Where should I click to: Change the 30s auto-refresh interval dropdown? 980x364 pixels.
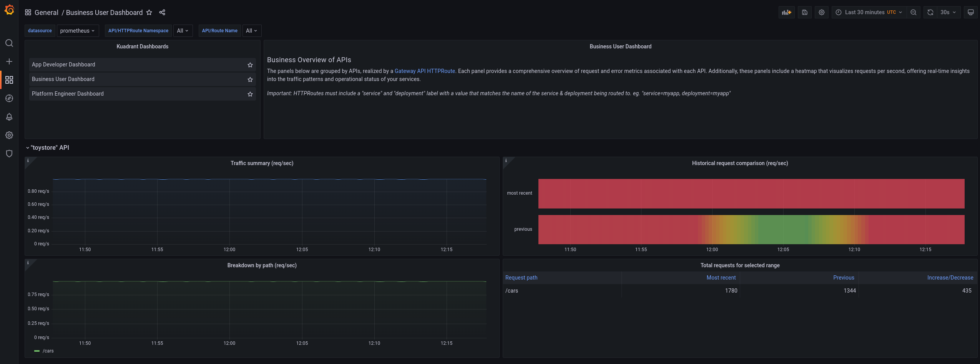click(948, 12)
